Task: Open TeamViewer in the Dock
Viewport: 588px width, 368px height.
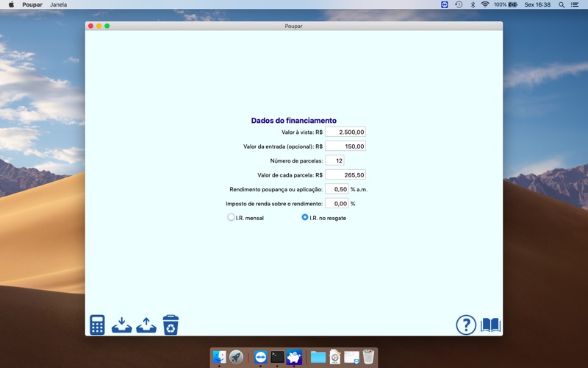Action: [x=261, y=357]
